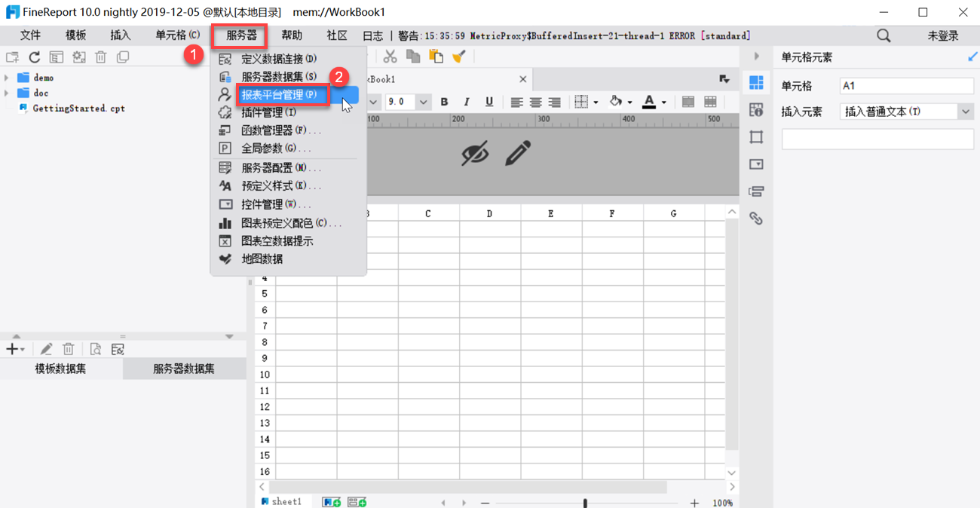Click the delete trash icon above file tree
Image resolution: width=980 pixels, height=508 pixels.
point(101,57)
